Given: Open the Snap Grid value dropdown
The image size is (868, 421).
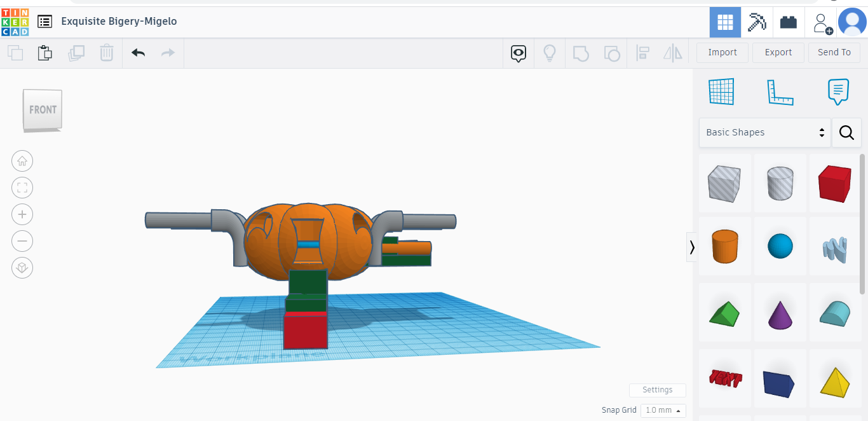Looking at the screenshot, I should 663,410.
